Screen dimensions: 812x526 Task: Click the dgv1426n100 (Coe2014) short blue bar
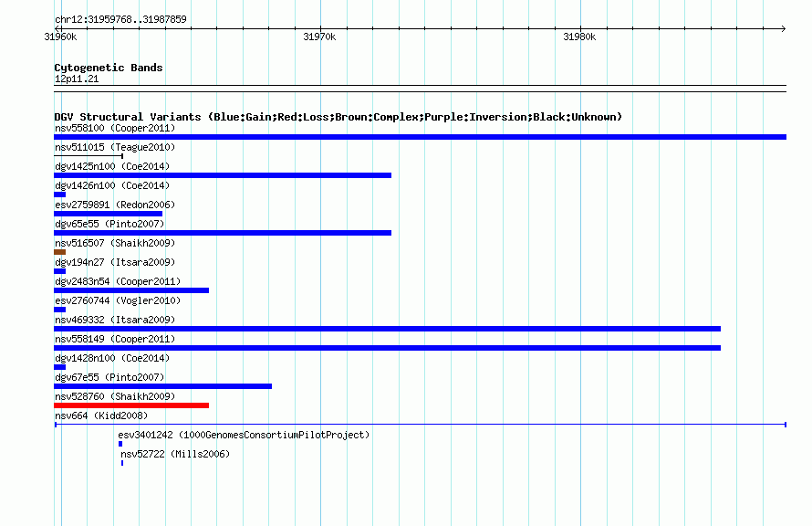click(x=59, y=195)
